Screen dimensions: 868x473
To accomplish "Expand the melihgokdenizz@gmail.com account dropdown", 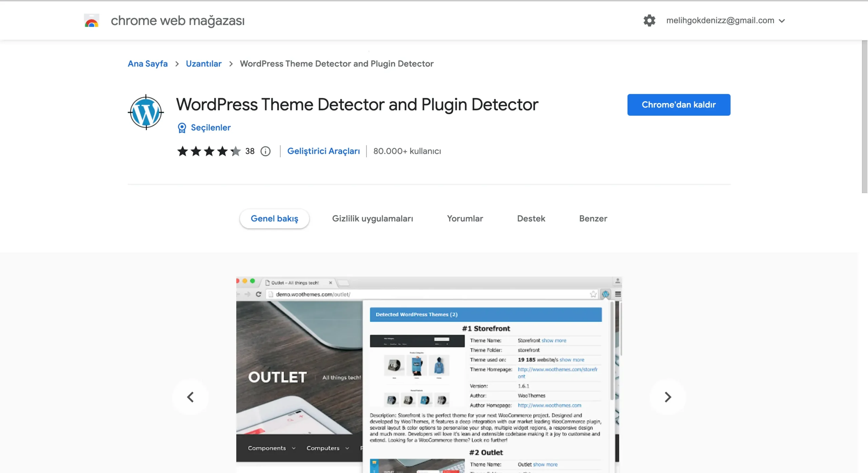I will [x=726, y=20].
